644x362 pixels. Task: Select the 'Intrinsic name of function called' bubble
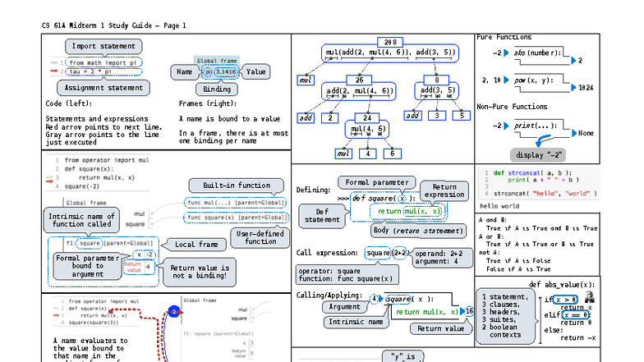click(82, 220)
